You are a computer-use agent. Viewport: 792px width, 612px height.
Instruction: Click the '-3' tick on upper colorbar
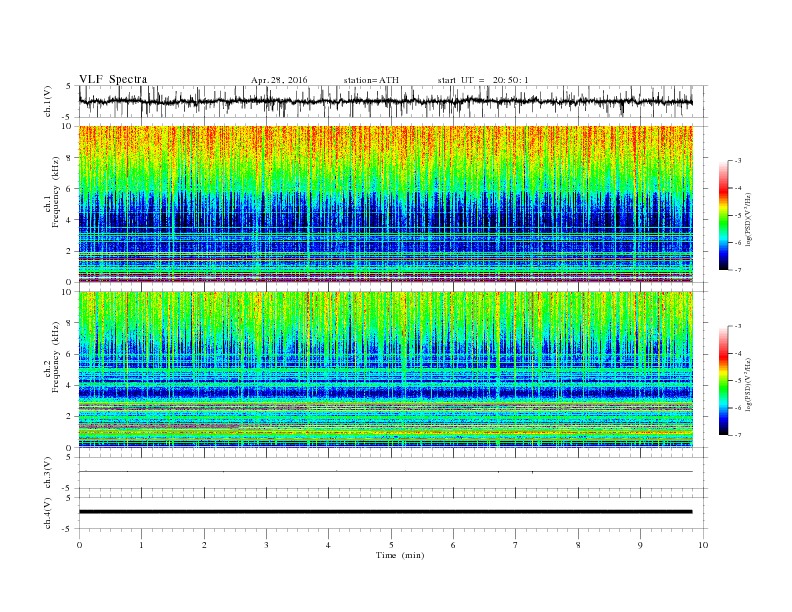click(737, 161)
